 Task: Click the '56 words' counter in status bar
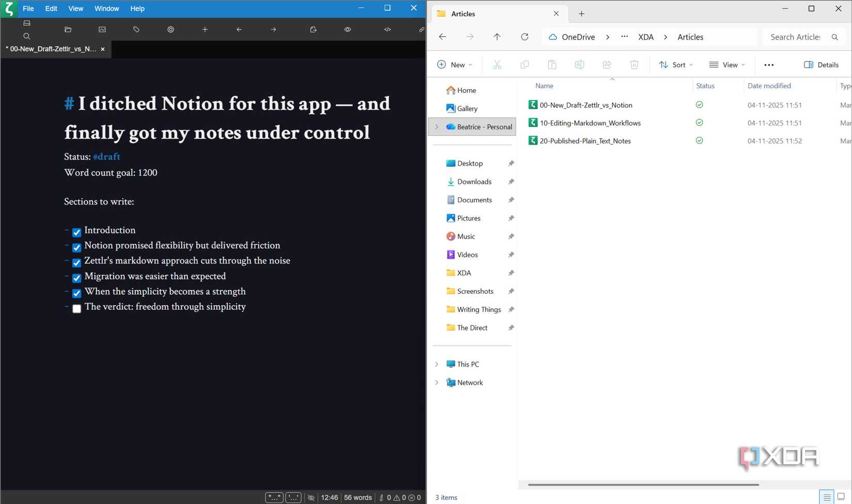[x=358, y=498]
